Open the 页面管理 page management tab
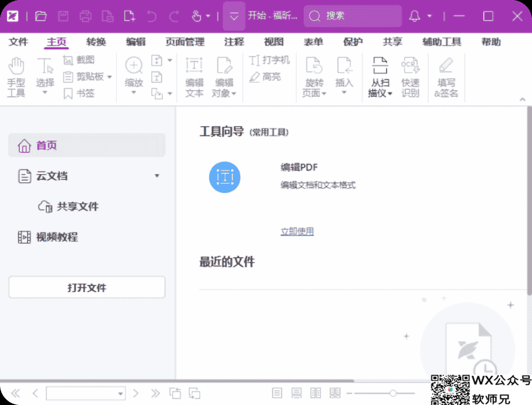 (x=185, y=42)
